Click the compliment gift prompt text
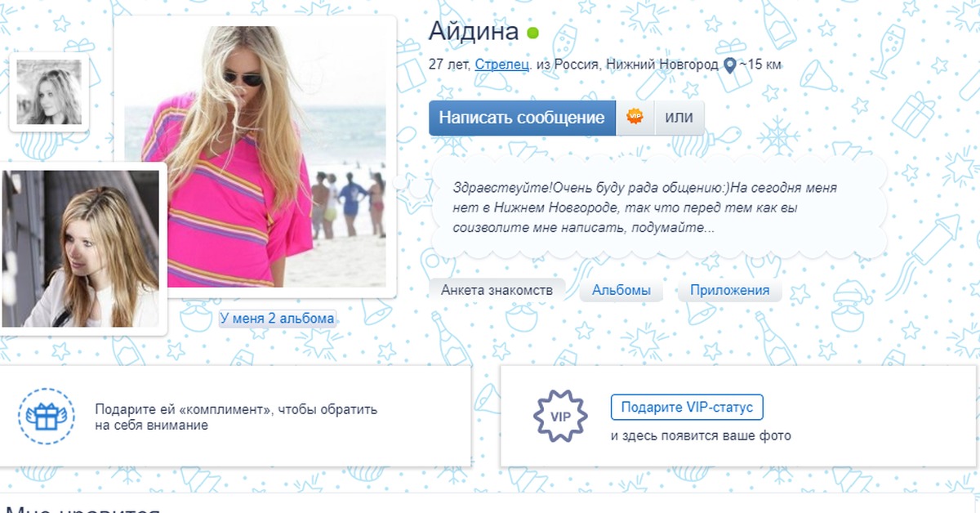980x513 pixels. [x=236, y=417]
